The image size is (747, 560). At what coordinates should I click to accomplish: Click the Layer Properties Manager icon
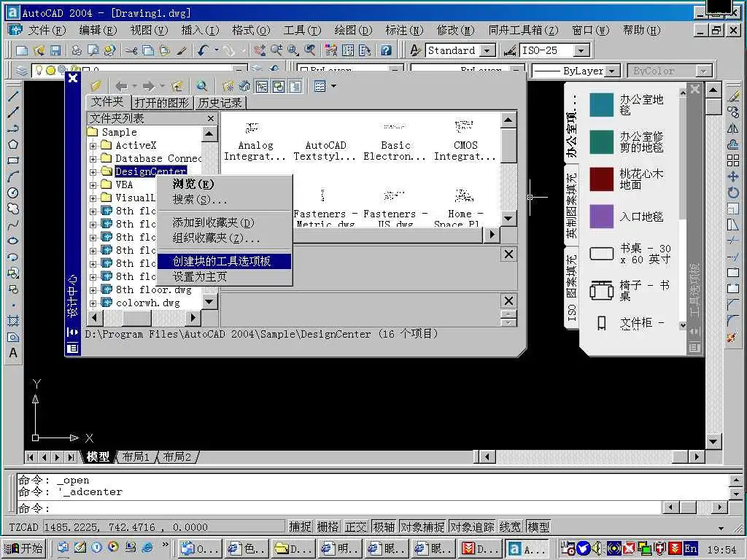click(x=21, y=71)
